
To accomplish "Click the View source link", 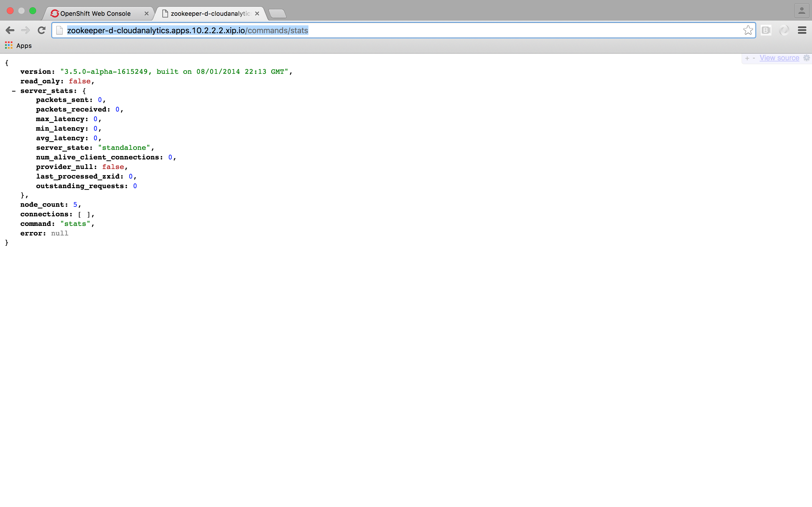I will (x=779, y=58).
